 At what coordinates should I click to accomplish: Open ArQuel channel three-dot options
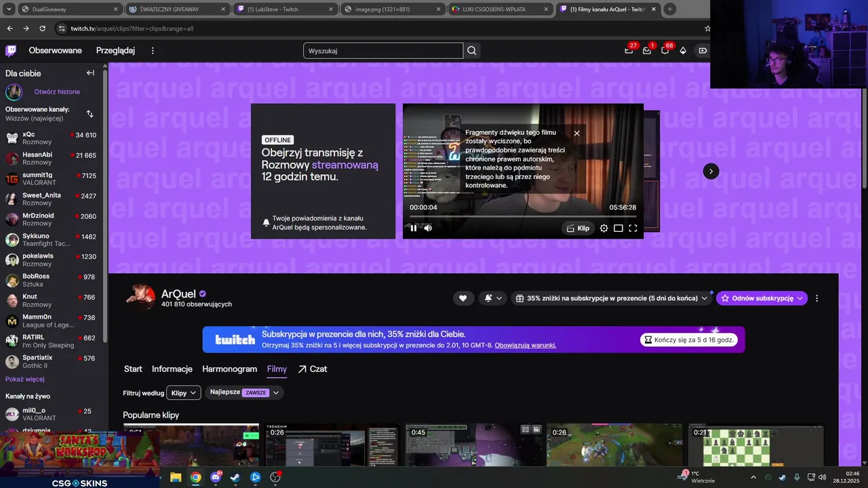816,298
